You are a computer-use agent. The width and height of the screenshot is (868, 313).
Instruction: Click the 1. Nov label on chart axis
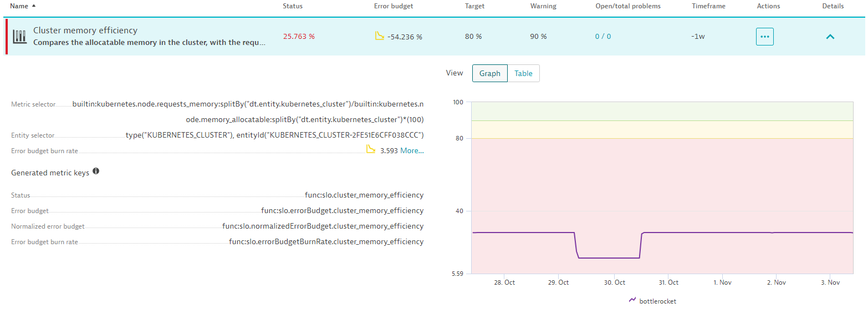coord(723,282)
